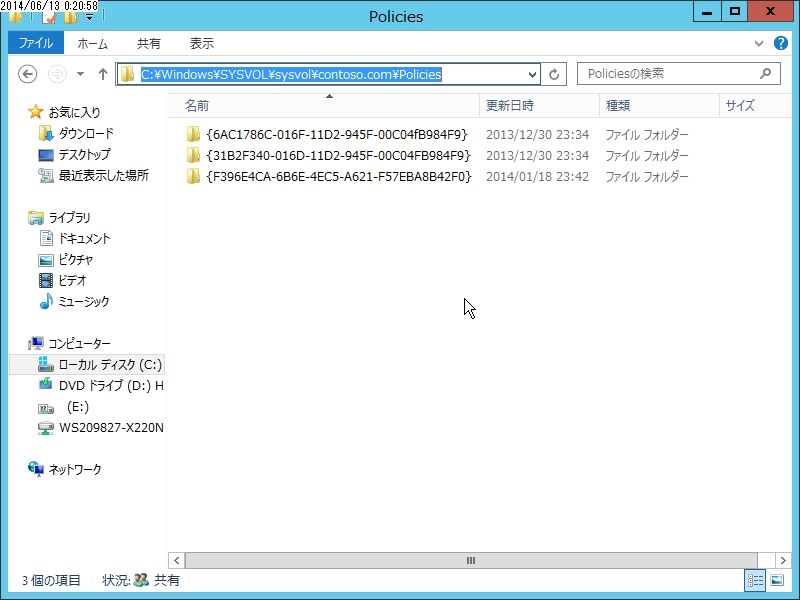Click the horizontal scrollbar thumb
The height and width of the screenshot is (600, 800).
coord(470,560)
